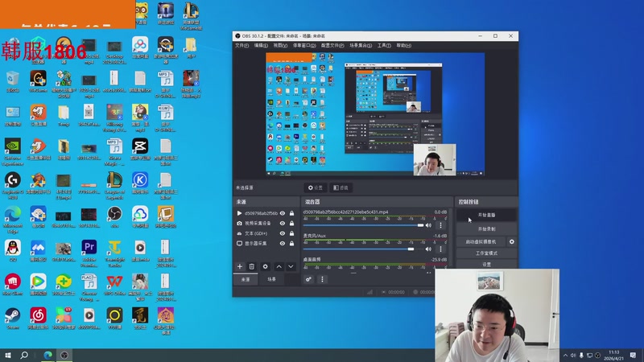The image size is (644, 362).
Task: Open the mp4 track's three-dot options menu
Action: pyautogui.click(x=440, y=225)
